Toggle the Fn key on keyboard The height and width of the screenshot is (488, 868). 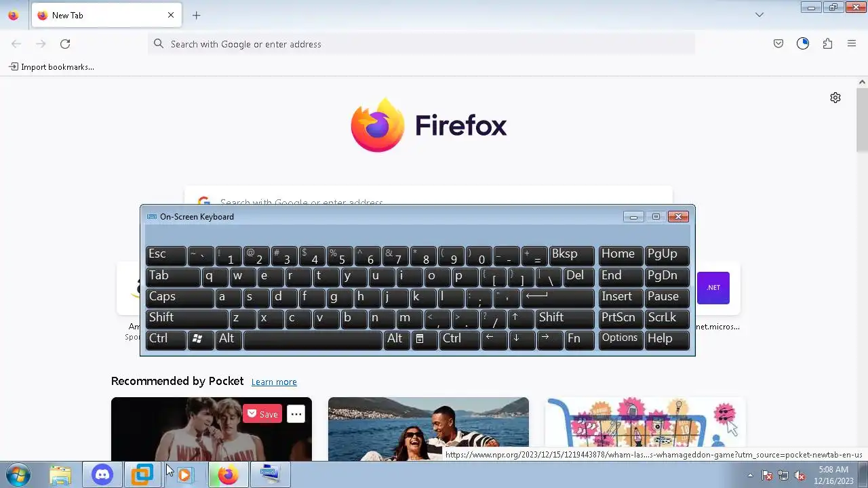coord(579,340)
